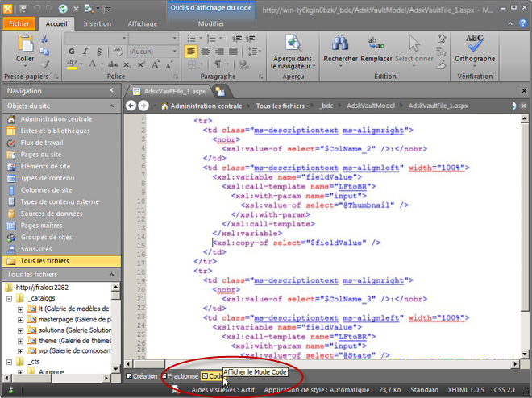This screenshot has width=532, height=398.
Task: Click AdskVaultModel in breadcrumb
Action: pyautogui.click(x=371, y=106)
